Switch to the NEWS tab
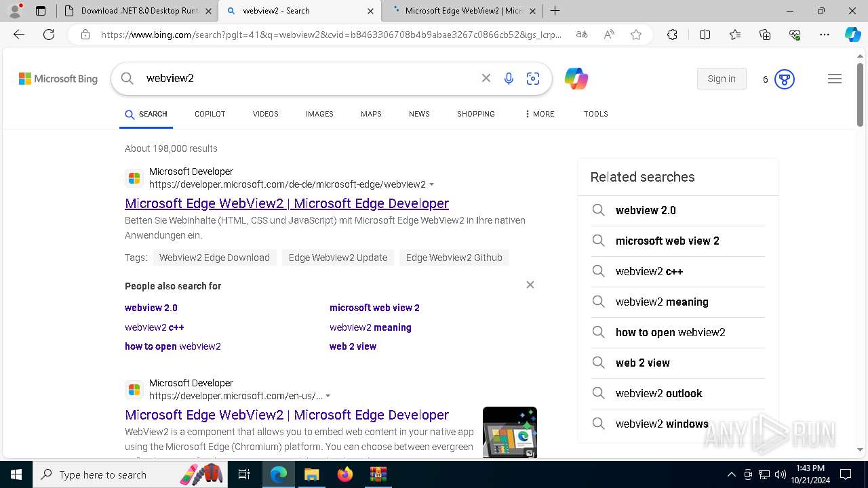 point(419,114)
